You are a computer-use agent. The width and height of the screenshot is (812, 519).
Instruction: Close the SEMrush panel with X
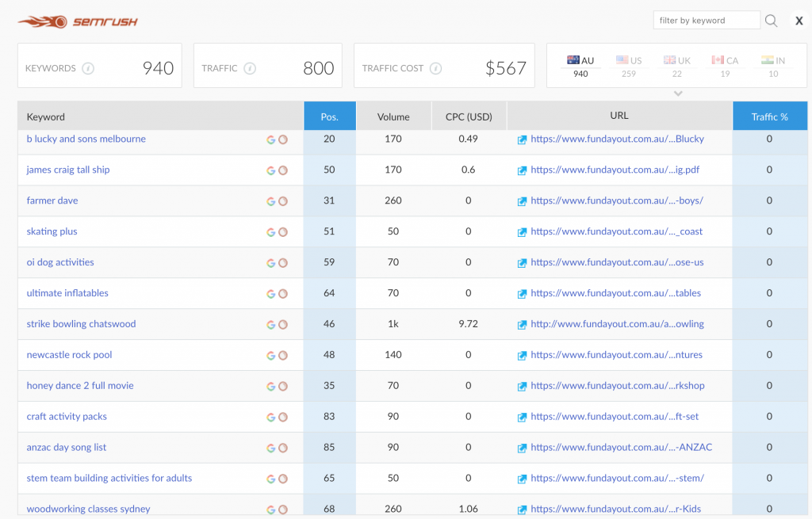click(x=799, y=21)
